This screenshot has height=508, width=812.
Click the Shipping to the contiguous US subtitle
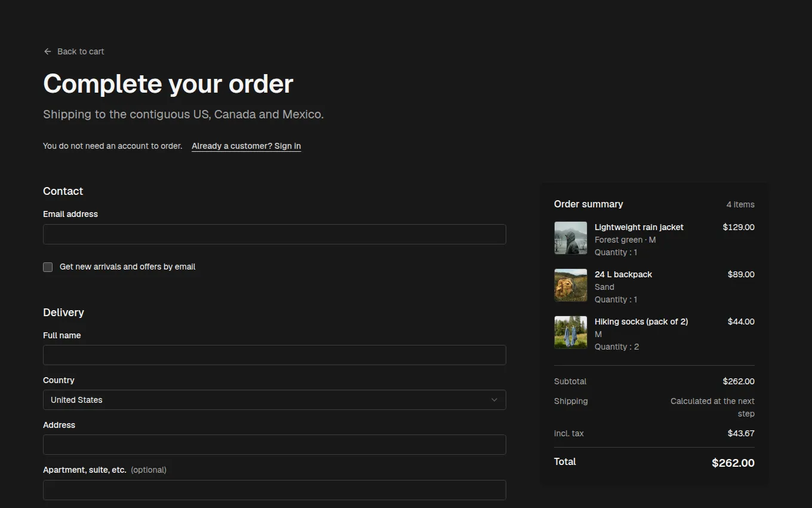(183, 114)
